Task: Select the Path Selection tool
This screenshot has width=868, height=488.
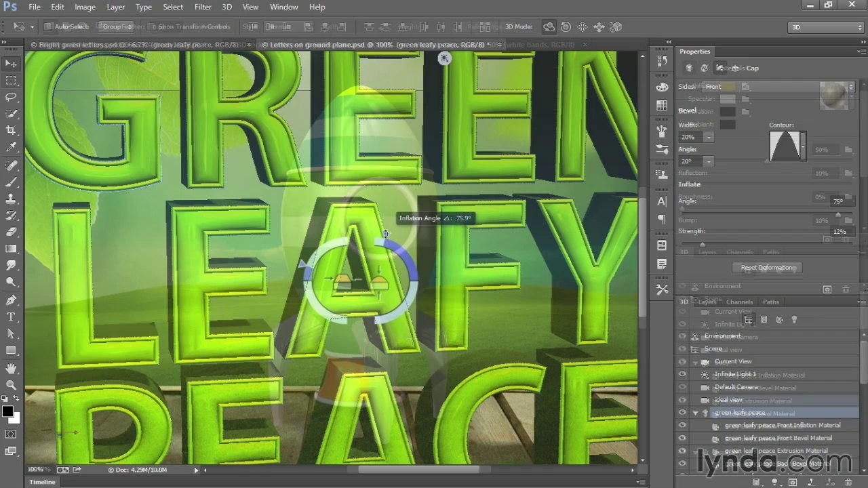Action: point(11,333)
